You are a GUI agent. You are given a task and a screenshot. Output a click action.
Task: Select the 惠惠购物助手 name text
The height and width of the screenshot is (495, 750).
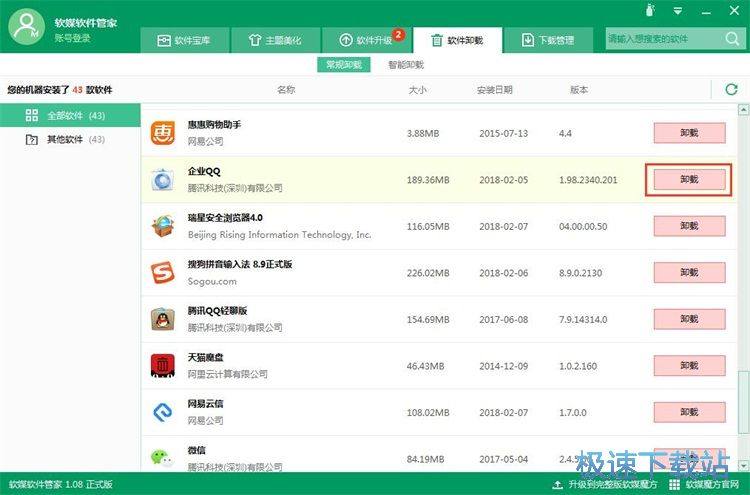click(214, 124)
